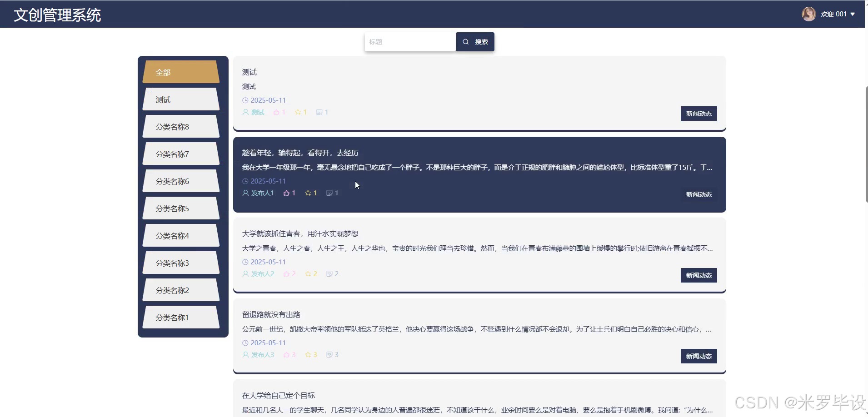868x417 pixels.
Task: Select category 分类名称3
Action: tap(181, 263)
